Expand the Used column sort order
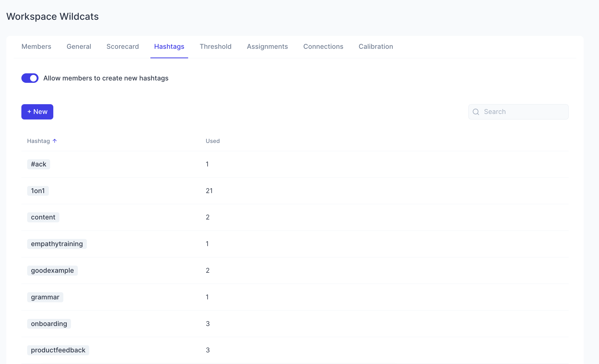This screenshot has width=599, height=364. pos(213,141)
